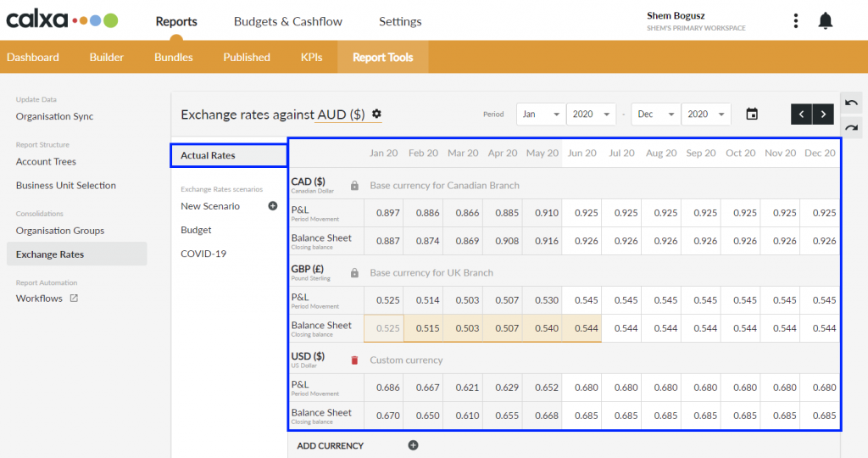Viewport: 868px width, 458px height.
Task: Edit GBP Balance Sheet May 20 cell 0.540
Action: click(542, 328)
